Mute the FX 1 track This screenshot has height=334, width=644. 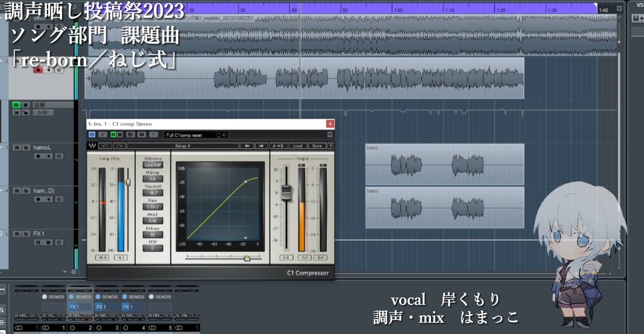[17, 234]
